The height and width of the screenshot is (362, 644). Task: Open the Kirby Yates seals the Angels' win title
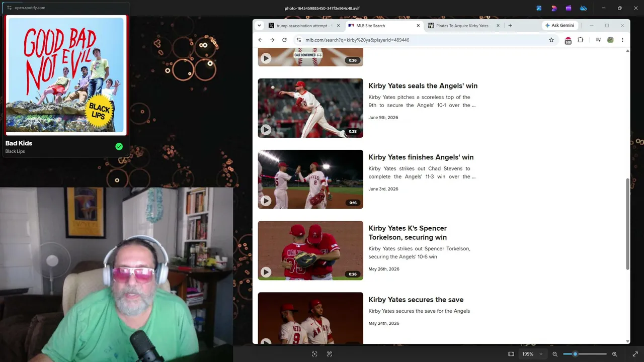(423, 86)
